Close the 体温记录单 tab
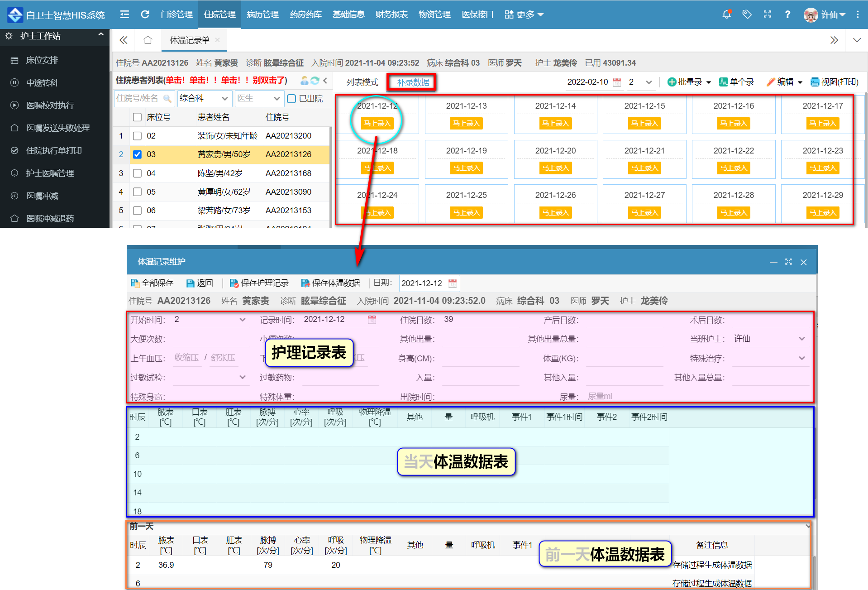The image size is (868, 590). point(218,40)
